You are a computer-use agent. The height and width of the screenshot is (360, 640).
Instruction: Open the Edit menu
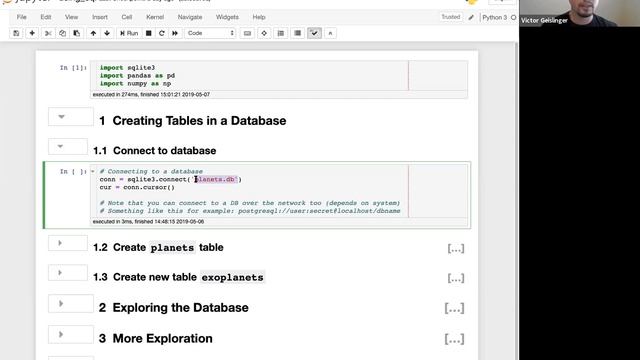click(46, 17)
